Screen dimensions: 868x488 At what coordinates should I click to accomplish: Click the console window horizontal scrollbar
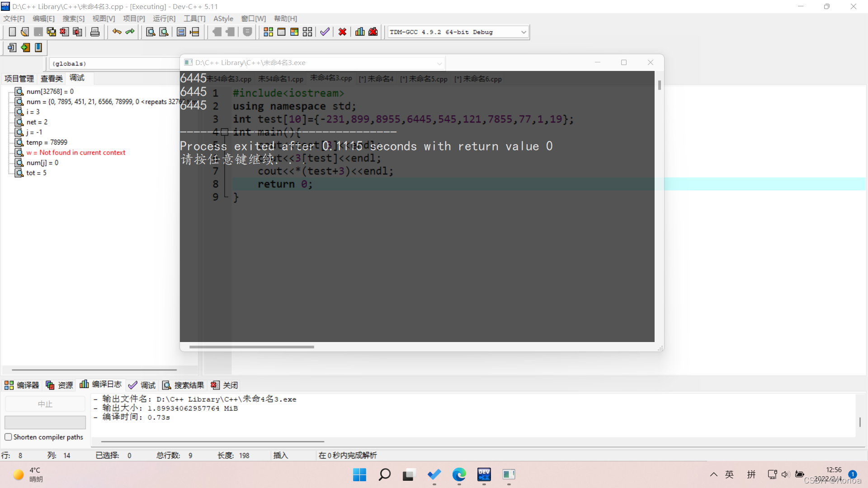[x=251, y=347]
